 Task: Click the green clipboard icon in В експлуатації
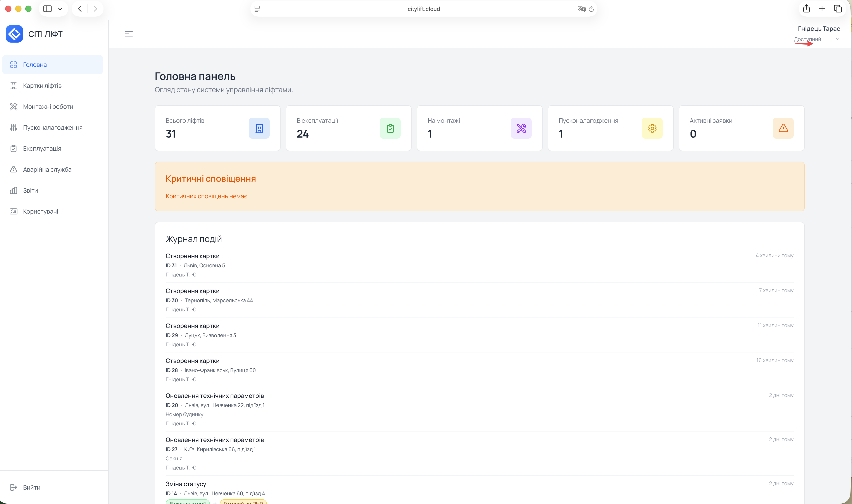390,128
